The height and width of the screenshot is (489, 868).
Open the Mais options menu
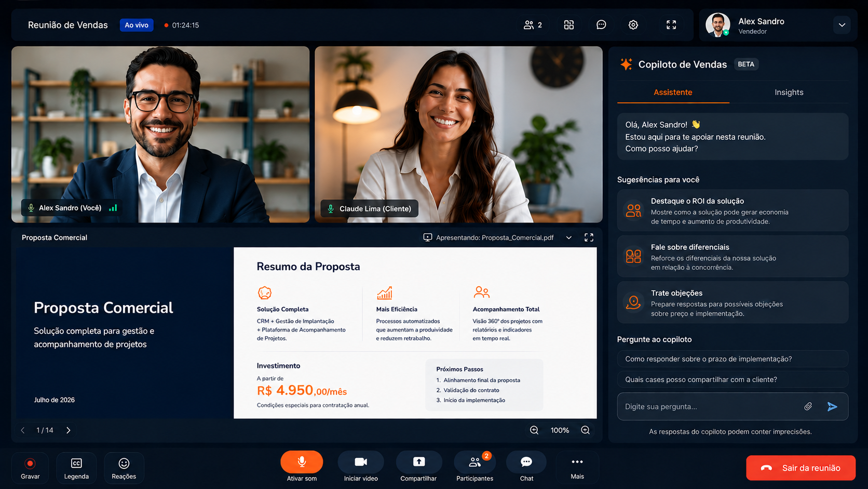[x=577, y=467]
